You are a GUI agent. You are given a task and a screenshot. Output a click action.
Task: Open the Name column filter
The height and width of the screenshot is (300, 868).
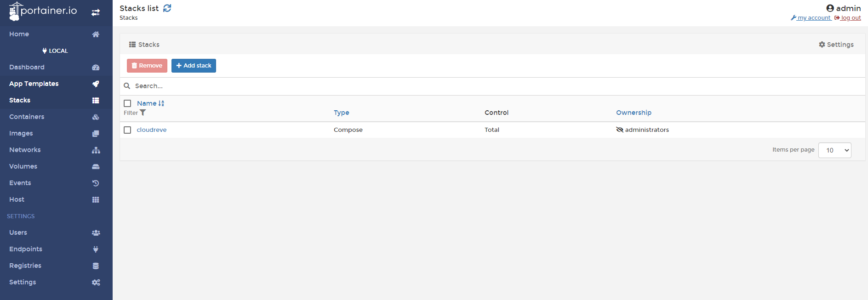pyautogui.click(x=143, y=113)
